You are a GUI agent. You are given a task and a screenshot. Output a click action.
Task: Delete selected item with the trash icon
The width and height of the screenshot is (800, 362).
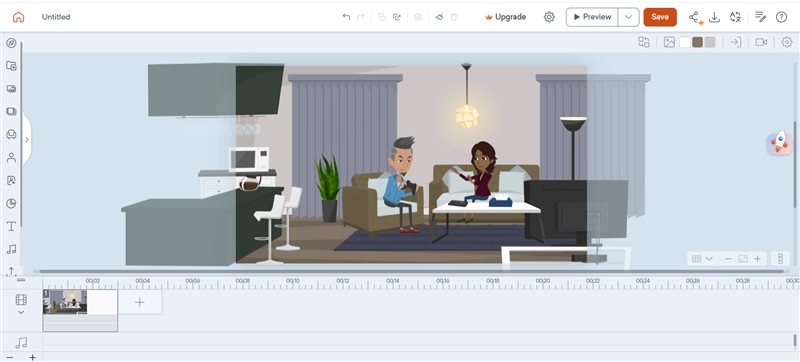coord(454,17)
